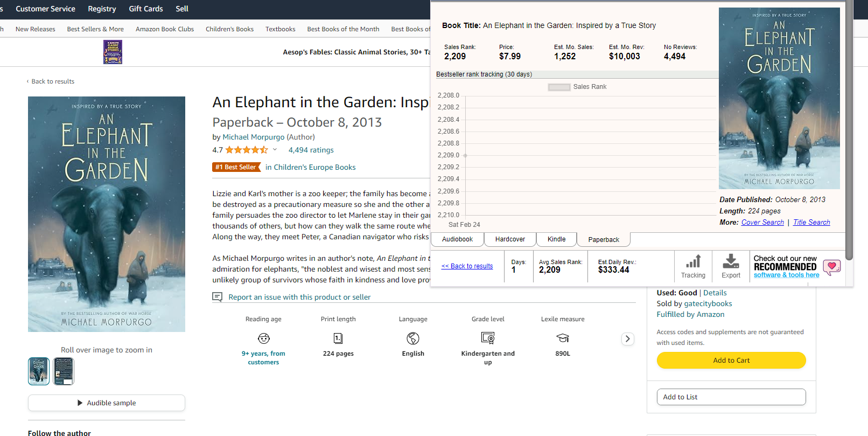Click the Aesop's Fables ad title
The height and width of the screenshot is (436, 868).
coord(356,52)
